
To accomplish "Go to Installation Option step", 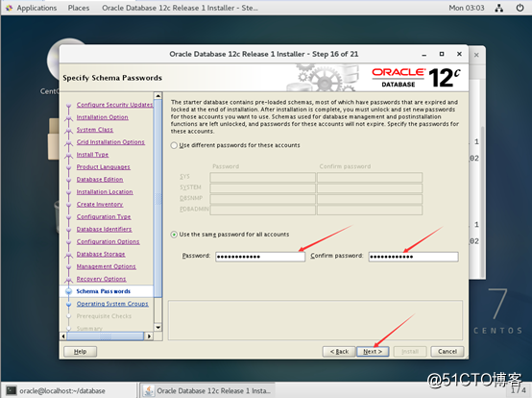I will tap(102, 117).
